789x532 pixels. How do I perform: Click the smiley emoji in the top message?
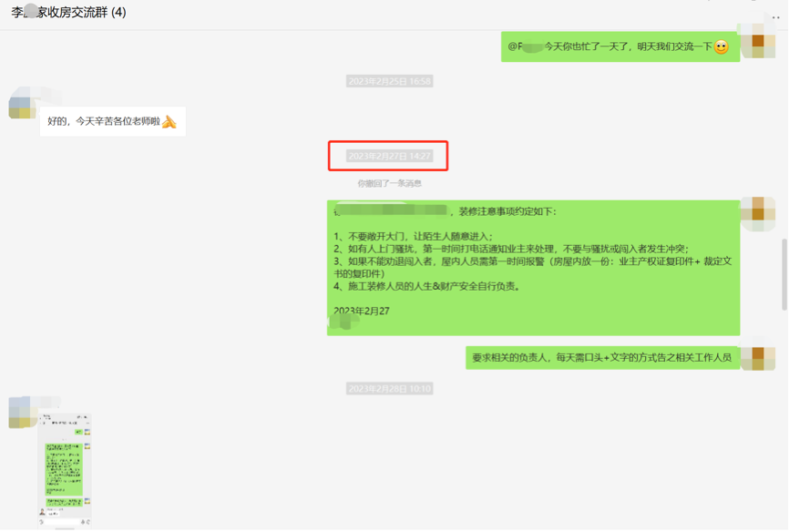tap(721, 47)
